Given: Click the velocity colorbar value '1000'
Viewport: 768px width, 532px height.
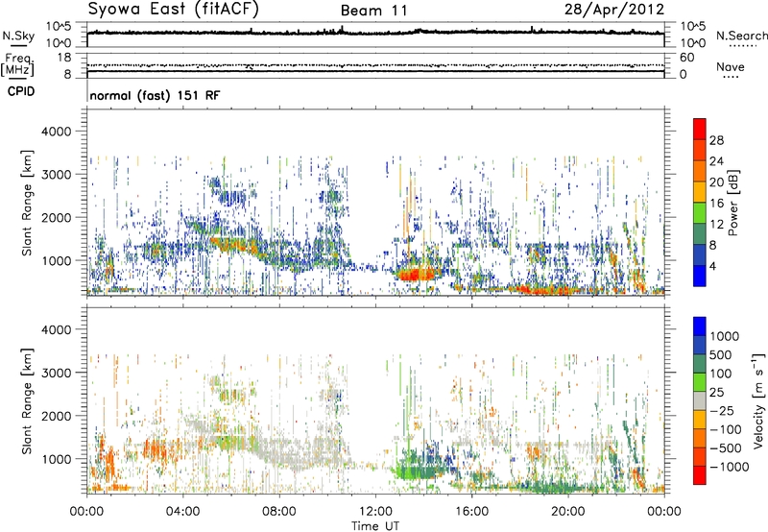Looking at the screenshot, I should click(725, 336).
